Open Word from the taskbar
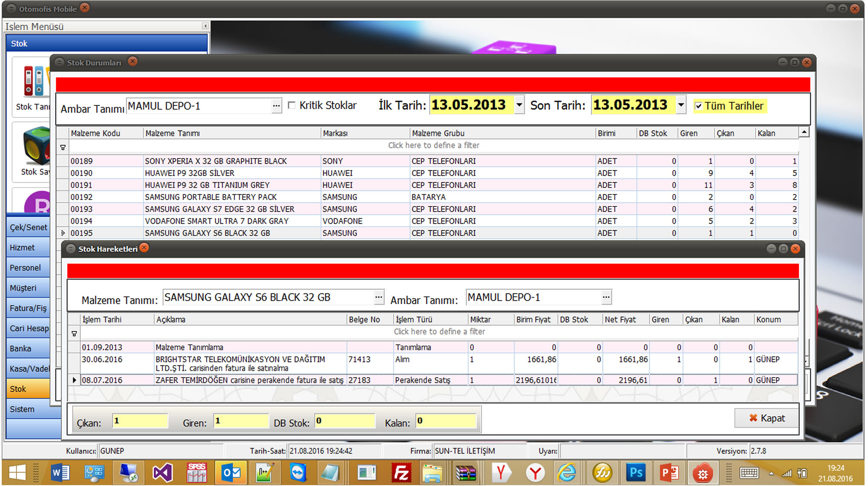Image resolution: width=868 pixels, height=486 pixels. [60, 473]
